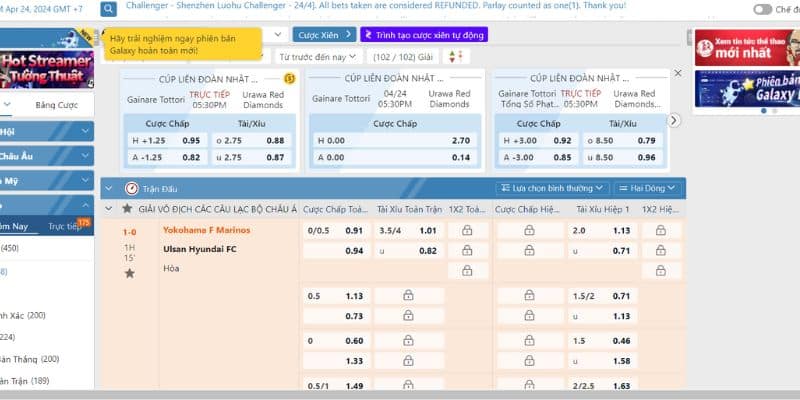This screenshot has height=400, width=800.
Task: Close the featured matches carousel
Action: pyautogui.click(x=677, y=73)
